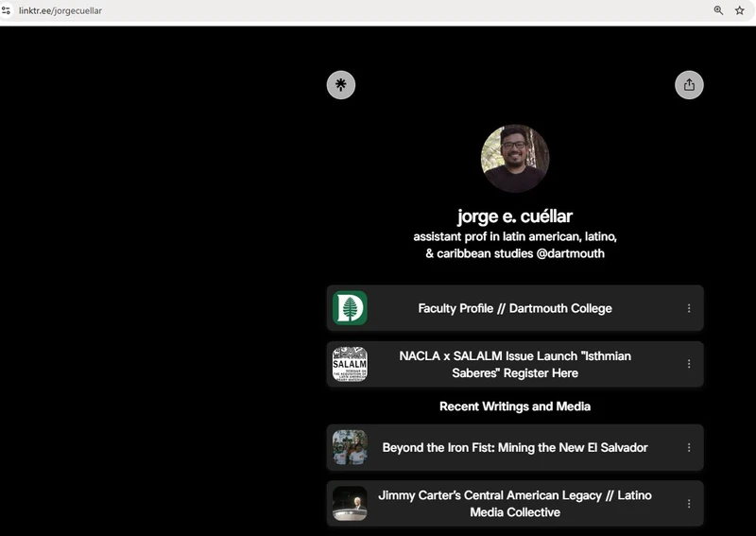Viewport: 756px width, 536px height.
Task: Click the Beyond the Iron Fist thumbnail
Action: (x=350, y=447)
